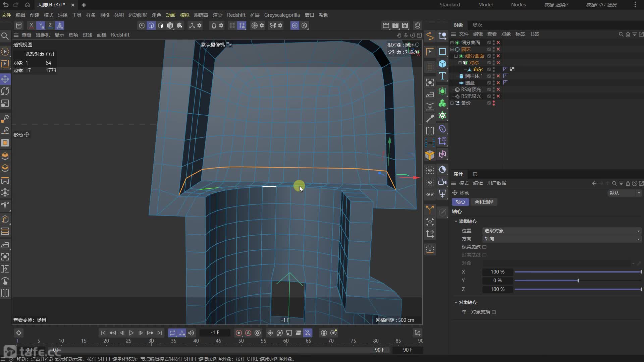The width and height of the screenshot is (644, 362).
Task: Go to timeline start button
Action: pos(103,333)
